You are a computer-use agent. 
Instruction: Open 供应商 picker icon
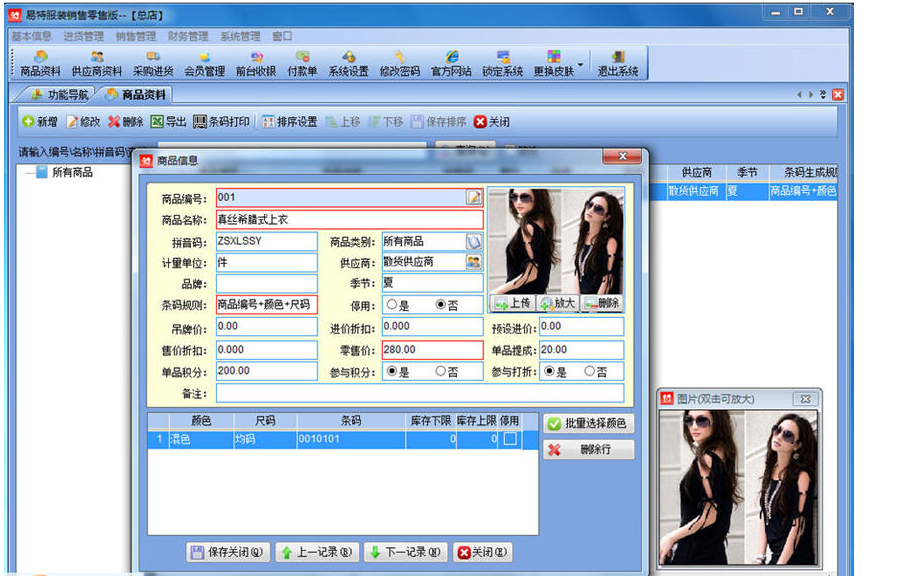(x=474, y=262)
